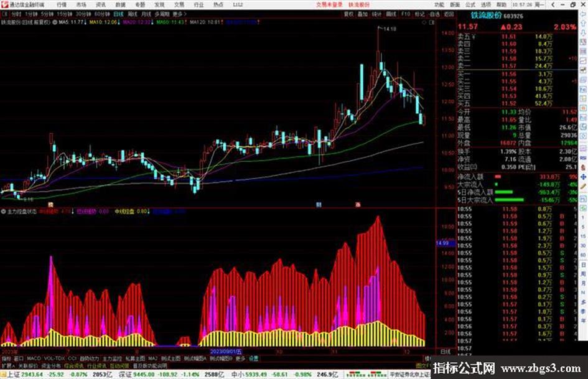Click the 日线 period label below chart
The image size is (588, 379).
[x=445, y=352]
